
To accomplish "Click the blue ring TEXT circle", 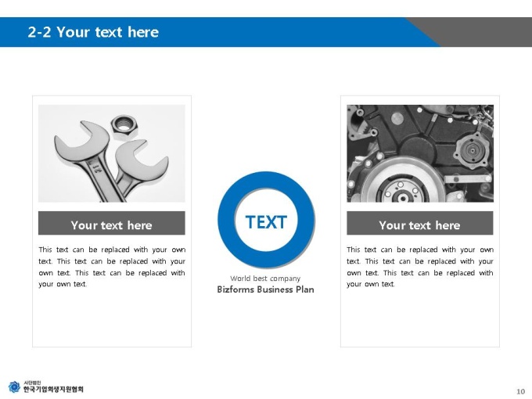I will tap(266, 220).
